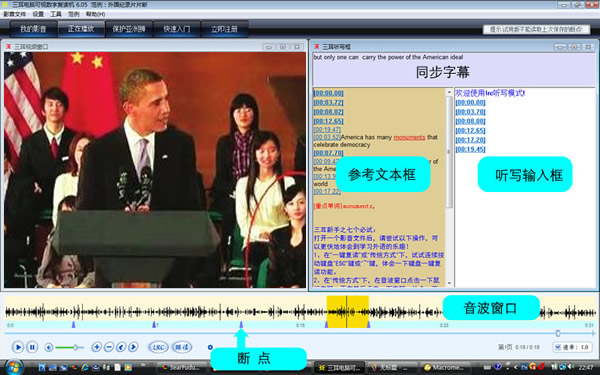Open the 影音文件 menu
The height and width of the screenshot is (375, 600).
click(x=15, y=14)
